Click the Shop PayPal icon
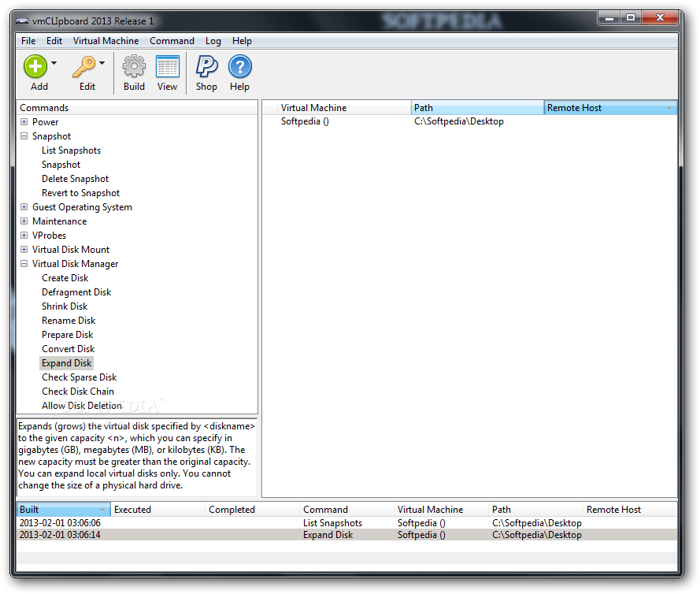The image size is (700, 594). point(206,66)
